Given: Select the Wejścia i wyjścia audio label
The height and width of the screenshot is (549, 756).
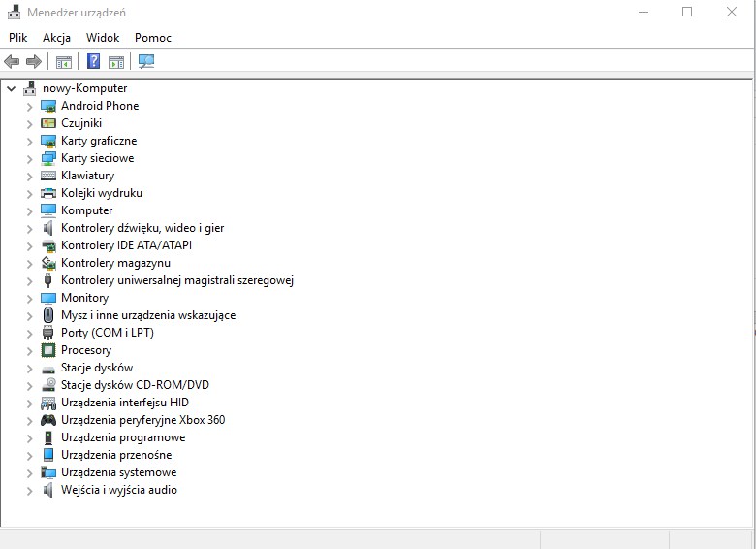Looking at the screenshot, I should [119, 490].
